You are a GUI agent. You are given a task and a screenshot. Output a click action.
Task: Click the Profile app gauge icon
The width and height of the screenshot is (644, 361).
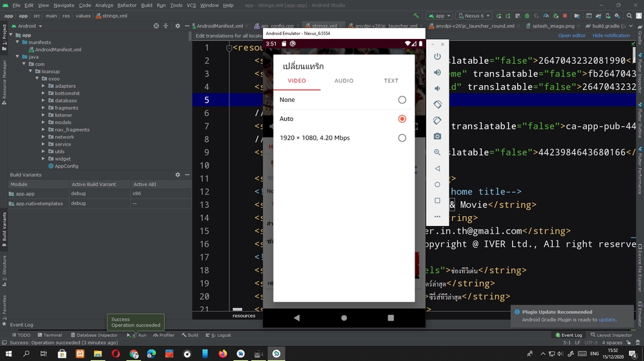(546, 15)
